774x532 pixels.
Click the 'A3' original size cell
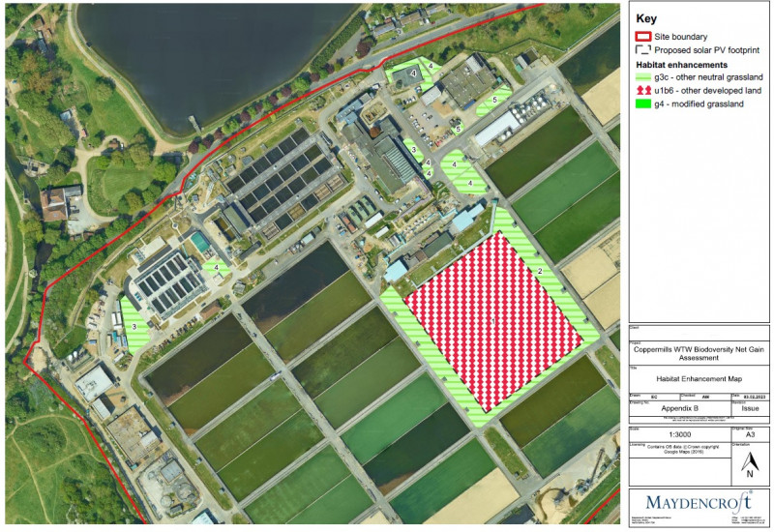pos(750,434)
